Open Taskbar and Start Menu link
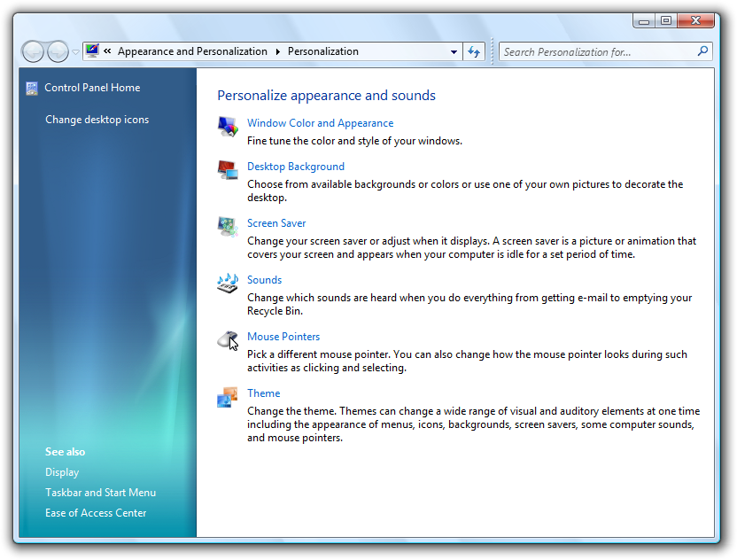 100,493
